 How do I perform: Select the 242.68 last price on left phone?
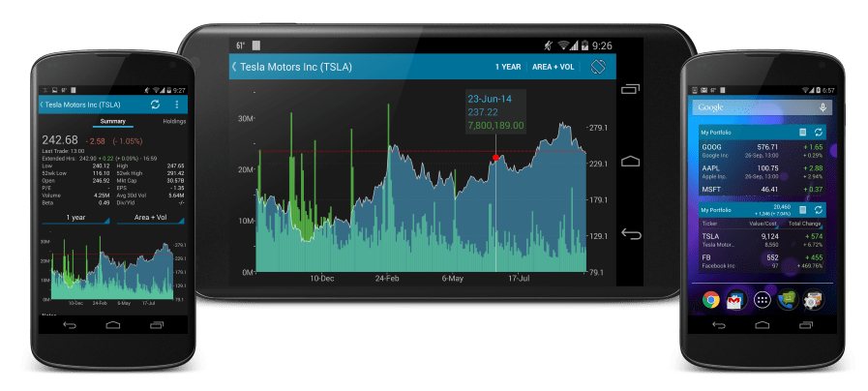[60, 140]
